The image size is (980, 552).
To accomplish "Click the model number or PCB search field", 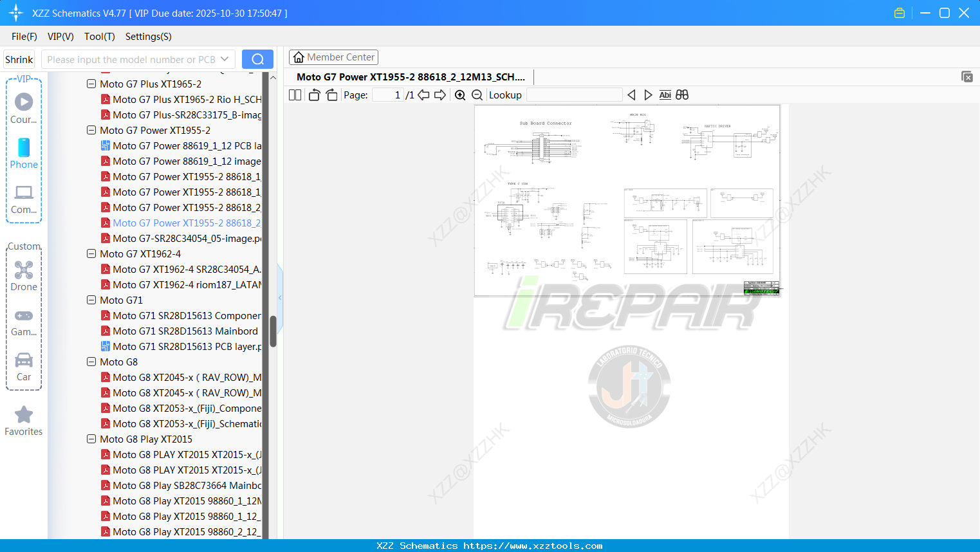I will (x=131, y=59).
